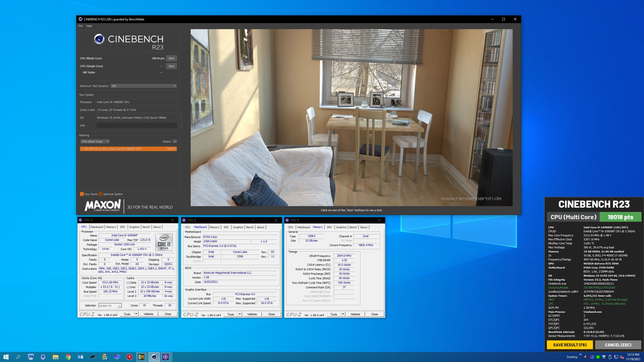Expand the Details chevron in Ranking
This screenshot has width=644, height=362.
click(x=175, y=142)
